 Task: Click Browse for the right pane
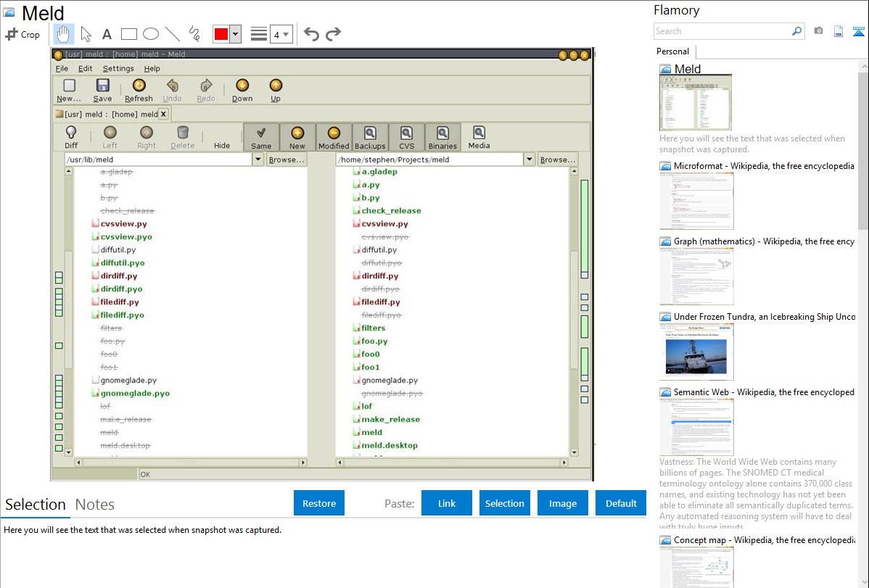point(558,159)
